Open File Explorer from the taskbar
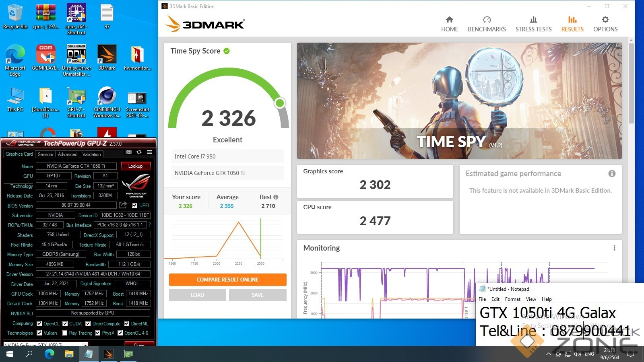The height and width of the screenshot is (362, 644). coord(69,354)
